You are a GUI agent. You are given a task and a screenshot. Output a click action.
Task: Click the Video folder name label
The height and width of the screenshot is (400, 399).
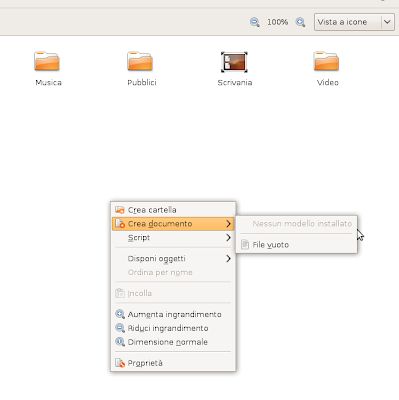point(328,83)
